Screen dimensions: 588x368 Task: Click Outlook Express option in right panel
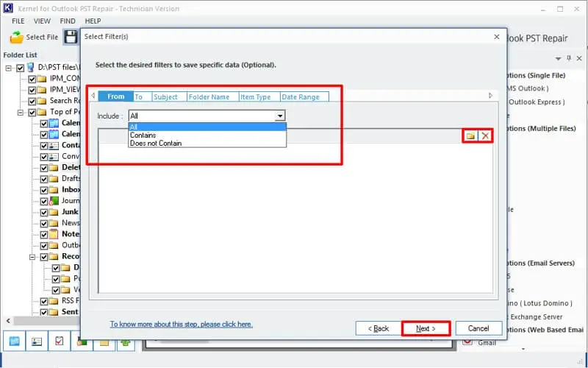coord(537,102)
